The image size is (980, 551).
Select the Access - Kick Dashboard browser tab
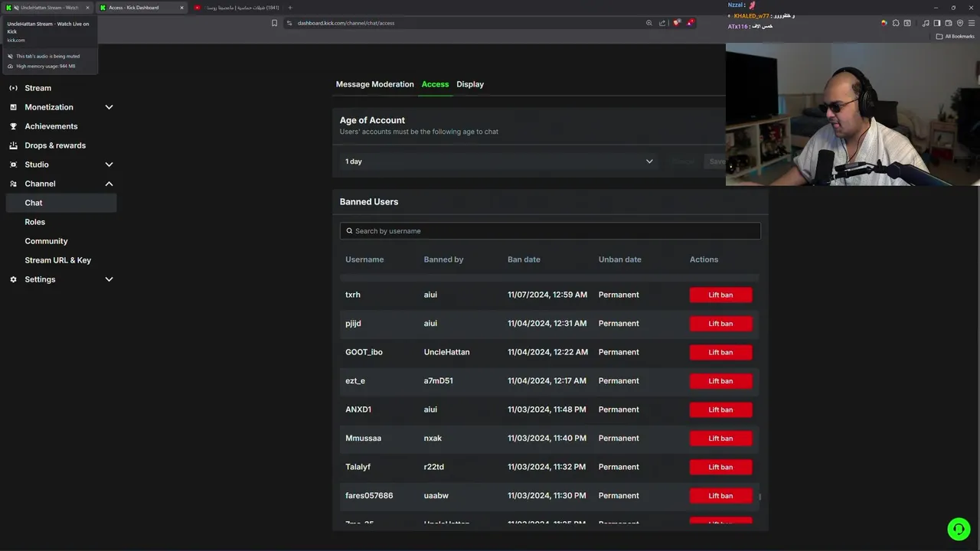pyautogui.click(x=142, y=8)
